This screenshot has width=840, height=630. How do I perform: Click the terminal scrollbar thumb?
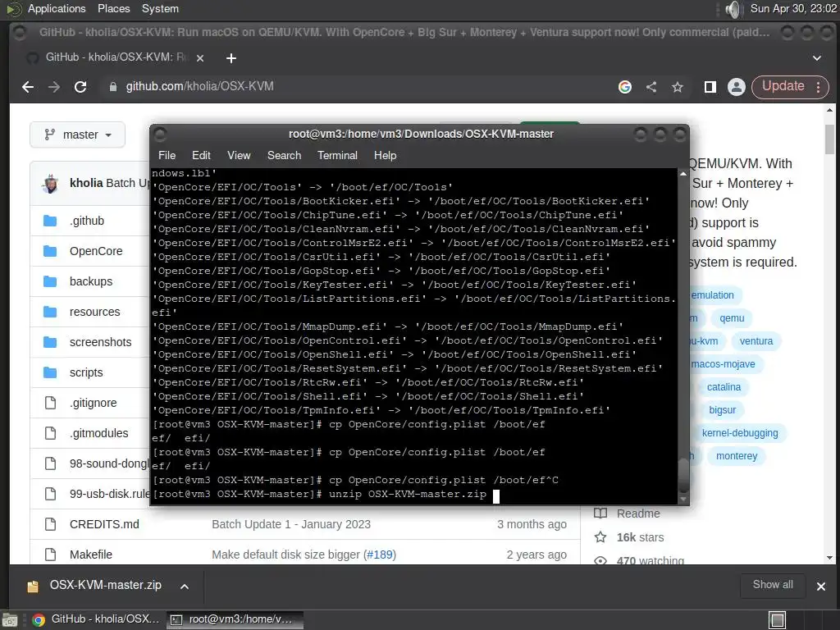point(683,475)
